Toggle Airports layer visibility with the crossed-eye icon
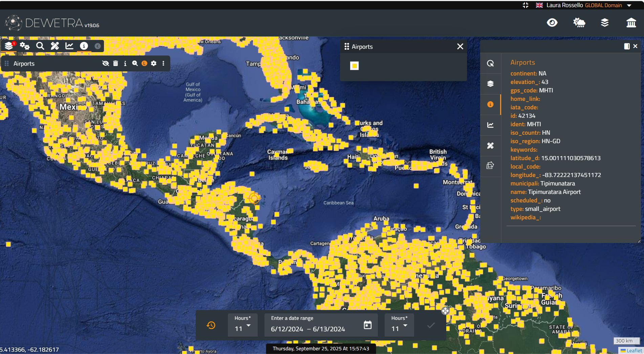This screenshot has height=354, width=644. [x=106, y=64]
